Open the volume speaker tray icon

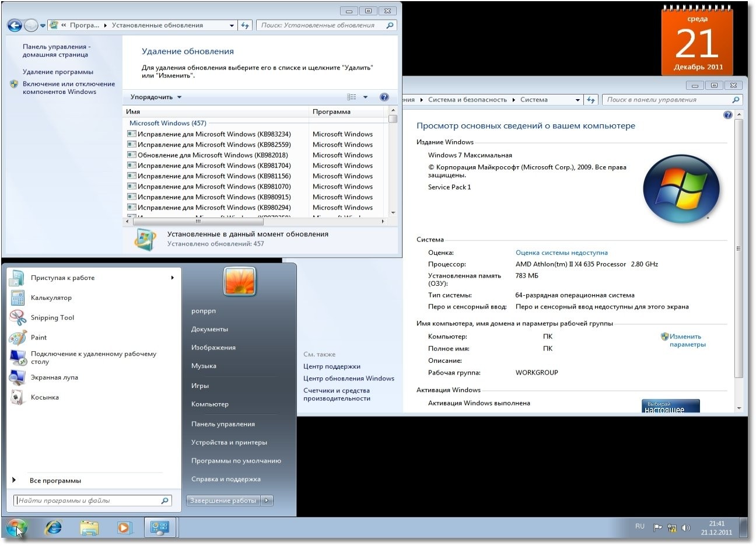tap(685, 527)
